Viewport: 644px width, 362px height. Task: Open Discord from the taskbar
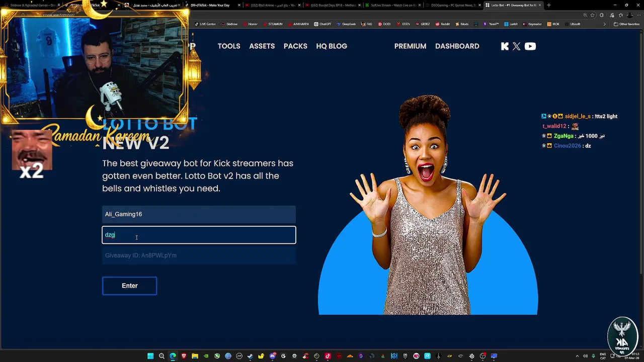point(272,356)
